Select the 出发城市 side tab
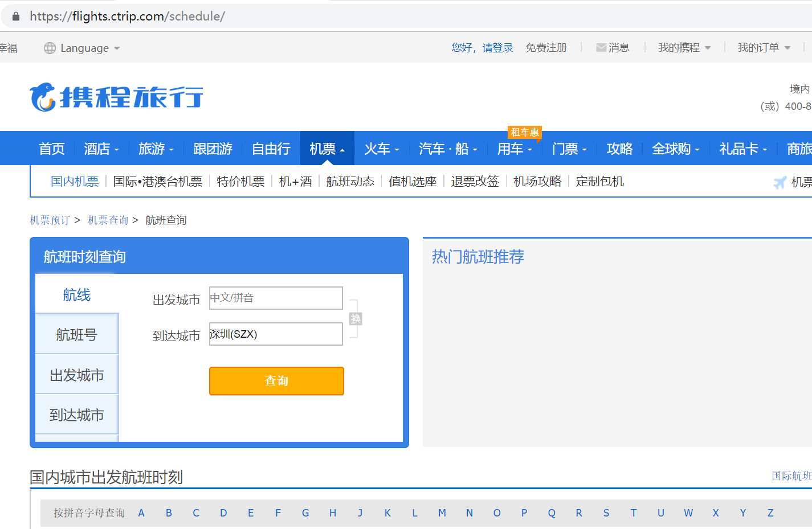Viewport: 812px width, 529px height. click(76, 375)
